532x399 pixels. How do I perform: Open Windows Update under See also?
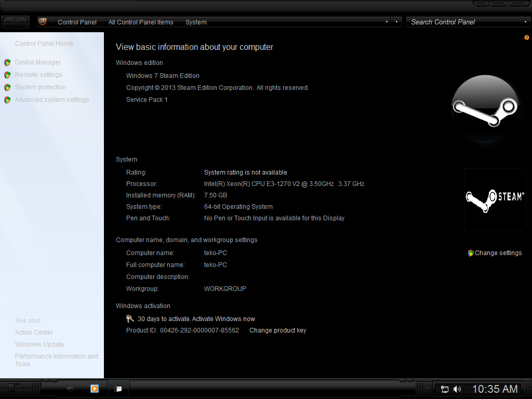tap(39, 344)
